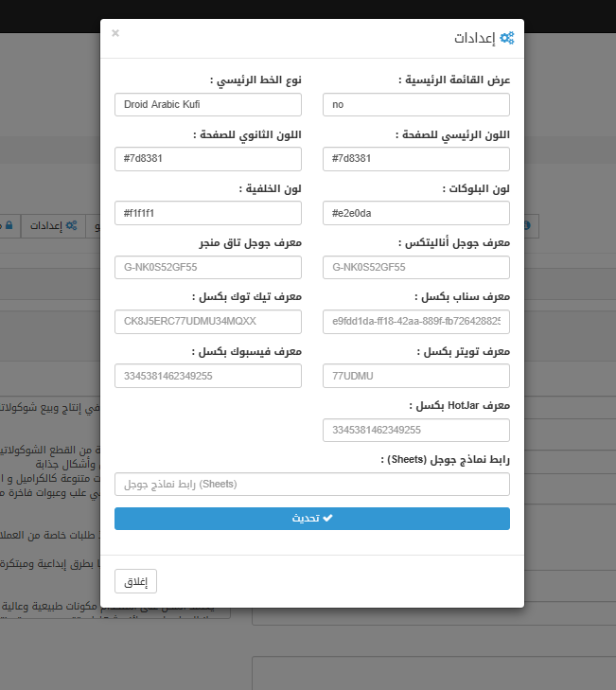This screenshot has width=616, height=690.
Task: Click the Google Tag Manager ID field
Action: click(207, 268)
